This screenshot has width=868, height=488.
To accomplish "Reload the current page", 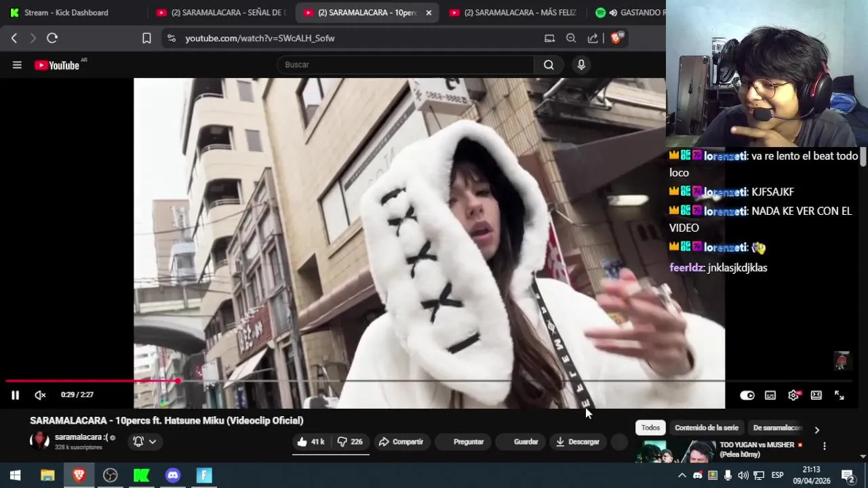I will click(x=52, y=39).
